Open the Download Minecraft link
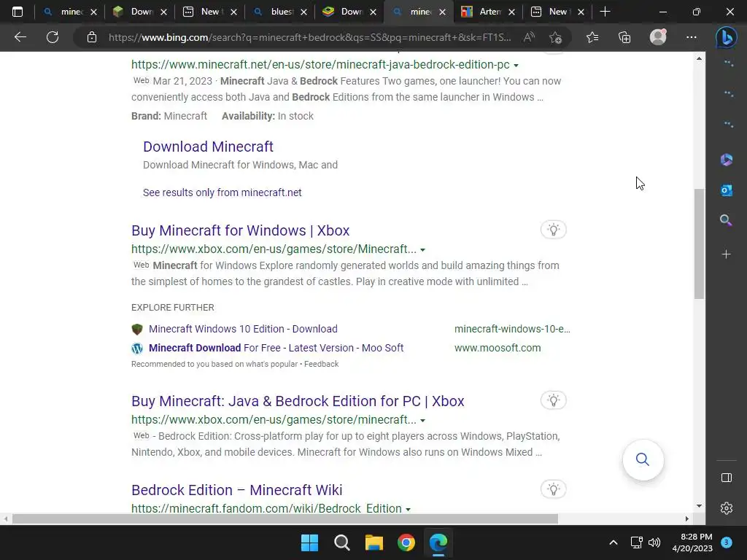This screenshot has width=747, height=560. [x=208, y=147]
